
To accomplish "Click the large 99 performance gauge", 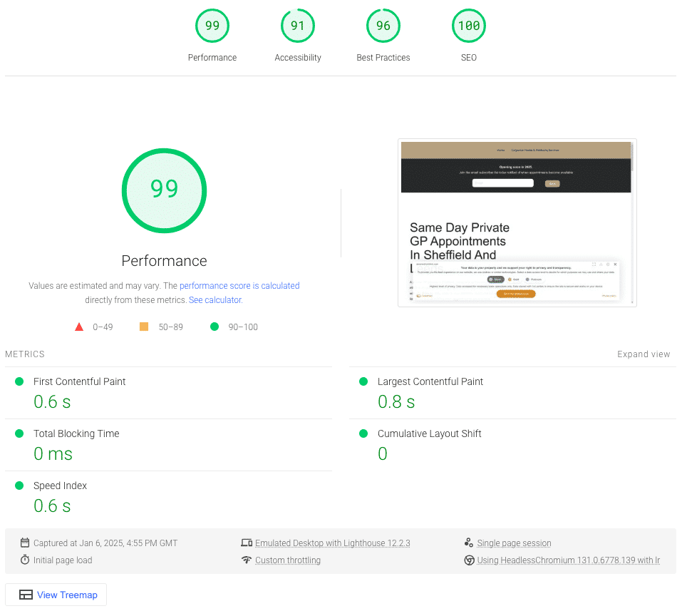I will pyautogui.click(x=164, y=190).
